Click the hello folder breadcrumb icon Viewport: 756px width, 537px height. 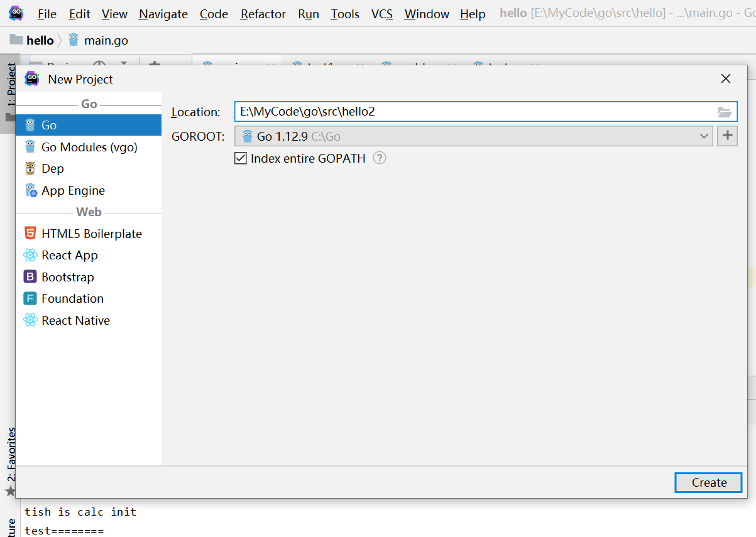pyautogui.click(x=16, y=40)
